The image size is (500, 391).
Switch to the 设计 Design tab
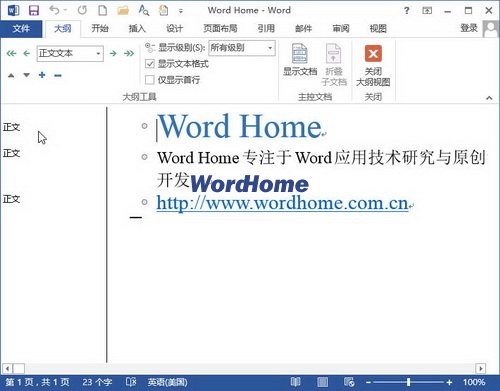point(174,29)
